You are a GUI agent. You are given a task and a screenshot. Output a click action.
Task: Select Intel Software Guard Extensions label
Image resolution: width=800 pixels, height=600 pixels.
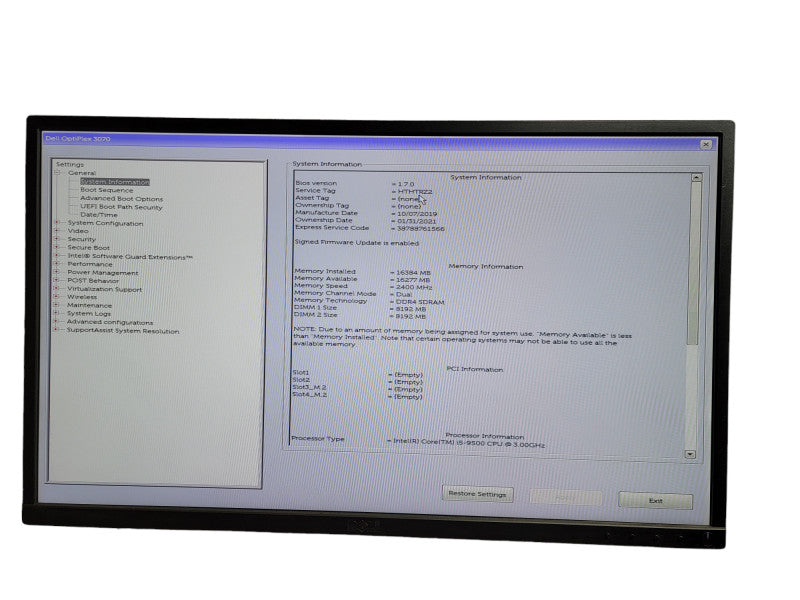click(x=130, y=257)
